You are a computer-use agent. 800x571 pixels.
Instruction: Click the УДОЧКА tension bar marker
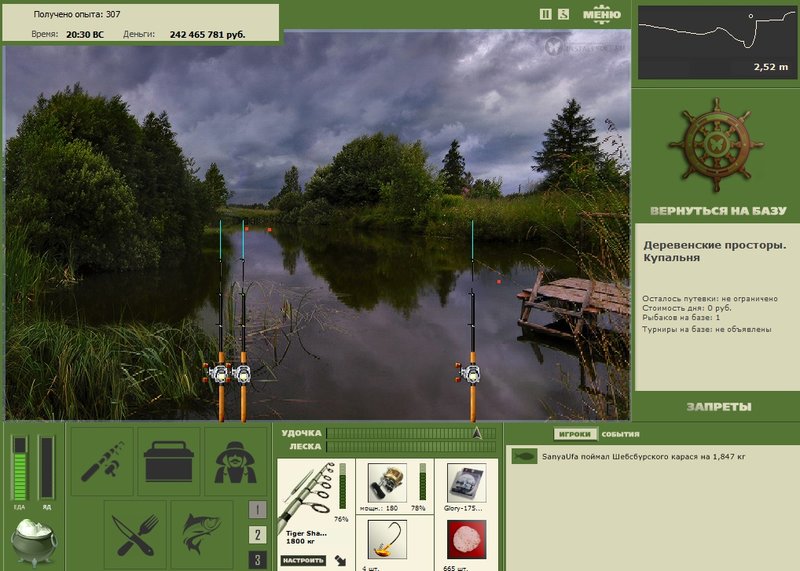coord(477,433)
